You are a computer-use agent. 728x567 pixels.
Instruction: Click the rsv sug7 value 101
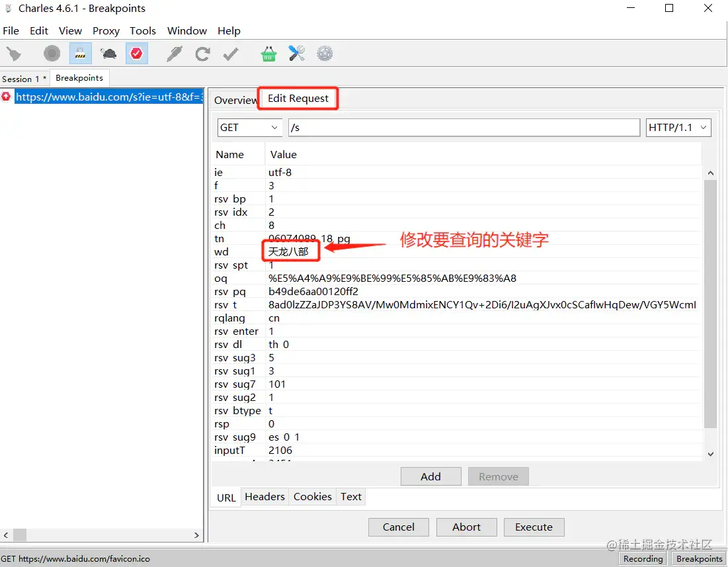(277, 384)
